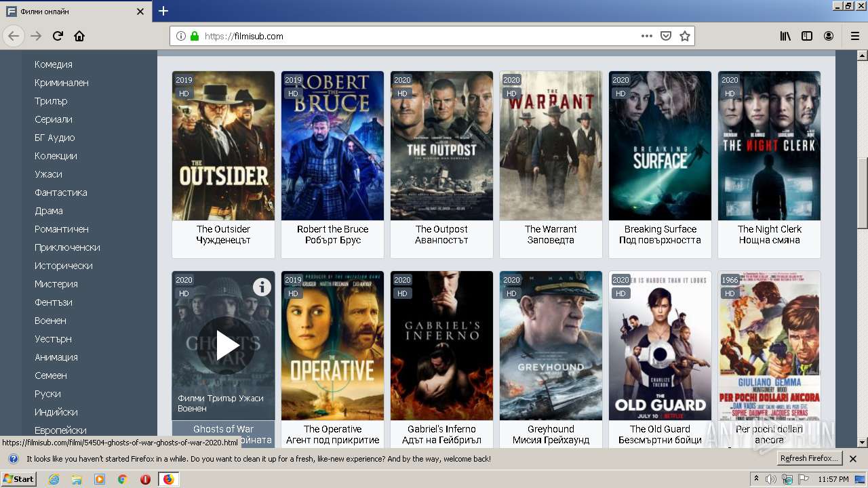Save page to Pocket
Image resolution: width=868 pixels, height=488 pixels.
point(666,36)
